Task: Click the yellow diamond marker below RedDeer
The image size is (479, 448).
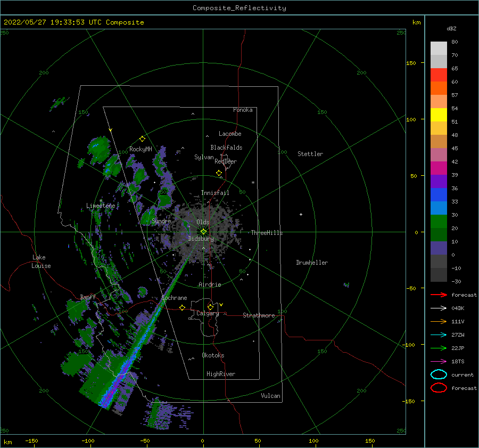Action: point(219,173)
